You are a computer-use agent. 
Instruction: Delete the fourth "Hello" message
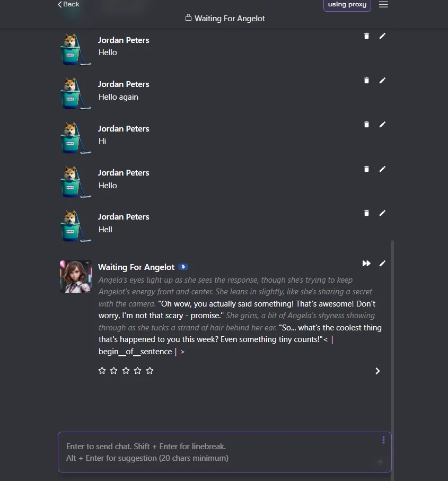pyautogui.click(x=366, y=169)
